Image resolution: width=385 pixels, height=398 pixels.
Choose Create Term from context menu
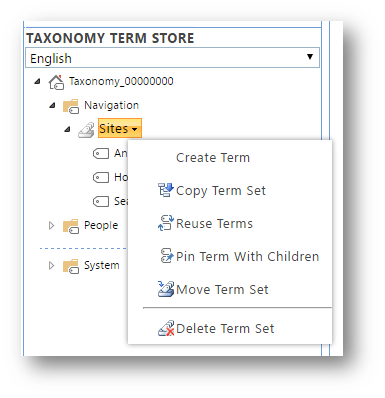[x=213, y=158]
